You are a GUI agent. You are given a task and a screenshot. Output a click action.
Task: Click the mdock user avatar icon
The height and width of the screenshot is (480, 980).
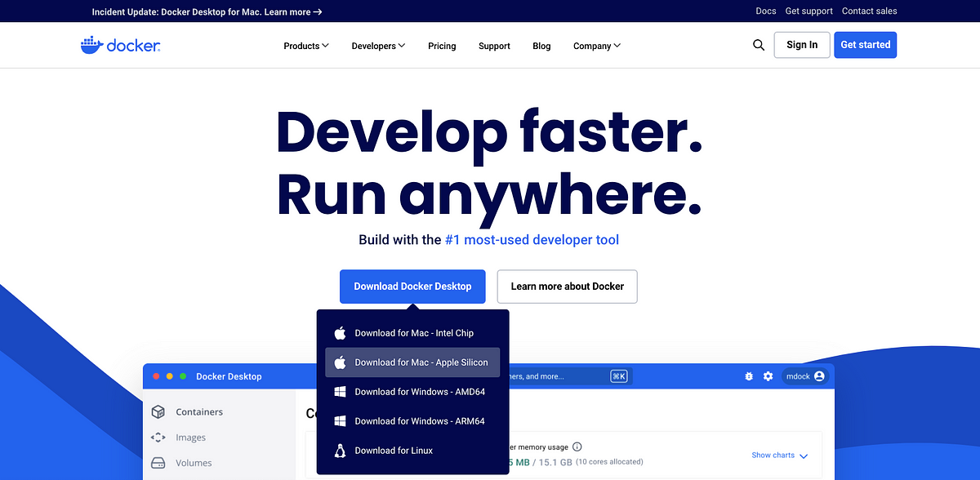[x=819, y=376]
